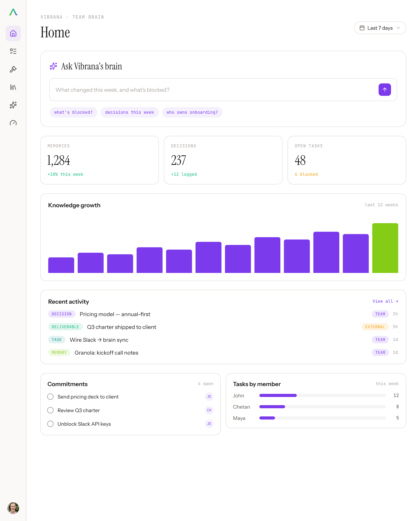Click JE avatar on Unblock Slack API keys

209,424
